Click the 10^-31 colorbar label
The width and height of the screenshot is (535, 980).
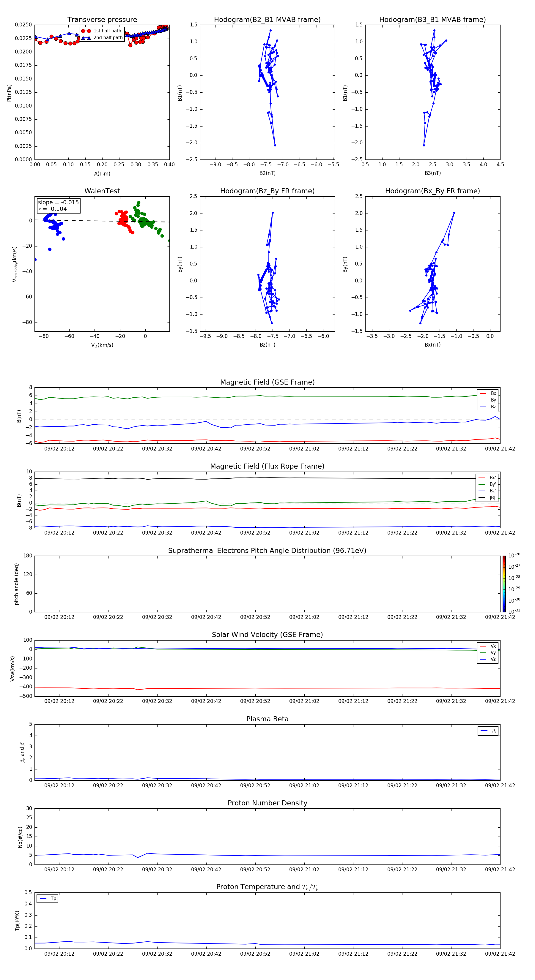[514, 611]
